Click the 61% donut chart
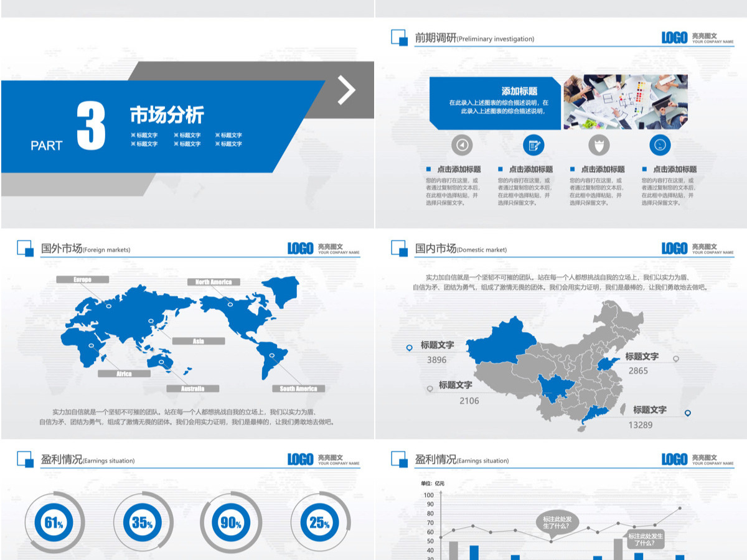This screenshot has width=747, height=560. tap(54, 523)
